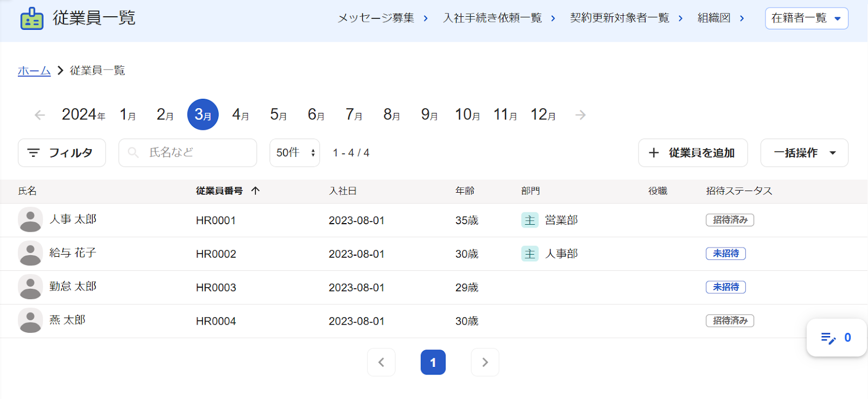The image size is (868, 399).
Task: Select 11月 in the month selector
Action: (x=505, y=115)
